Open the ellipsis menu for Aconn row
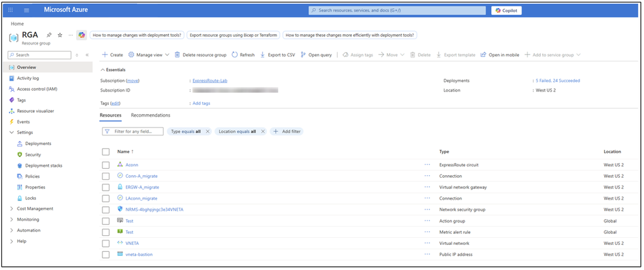The width and height of the screenshot is (644, 270). click(x=427, y=164)
